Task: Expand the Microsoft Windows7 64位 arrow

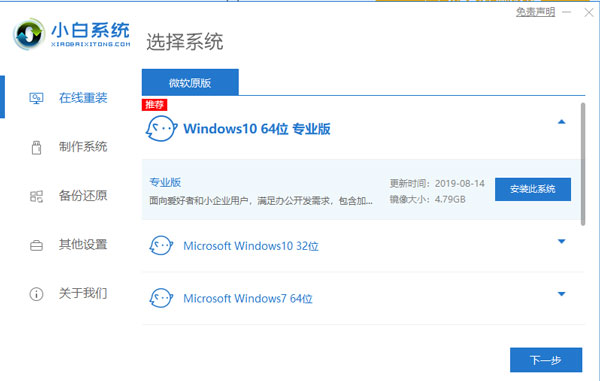Action: click(x=561, y=294)
